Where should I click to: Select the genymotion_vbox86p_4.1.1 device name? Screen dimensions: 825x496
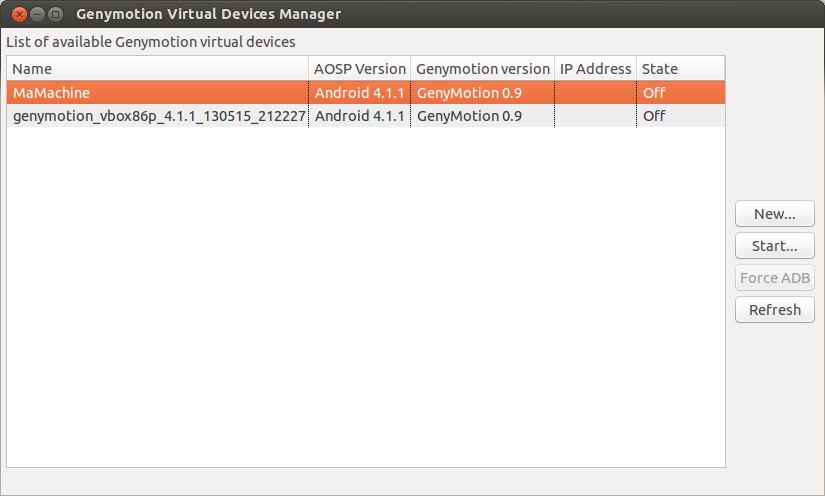[159, 116]
